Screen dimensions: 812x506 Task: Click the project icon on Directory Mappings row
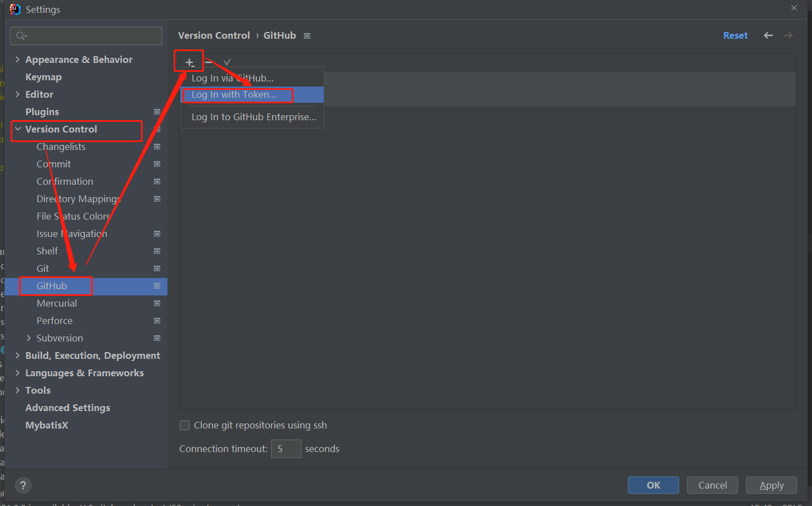pos(157,199)
